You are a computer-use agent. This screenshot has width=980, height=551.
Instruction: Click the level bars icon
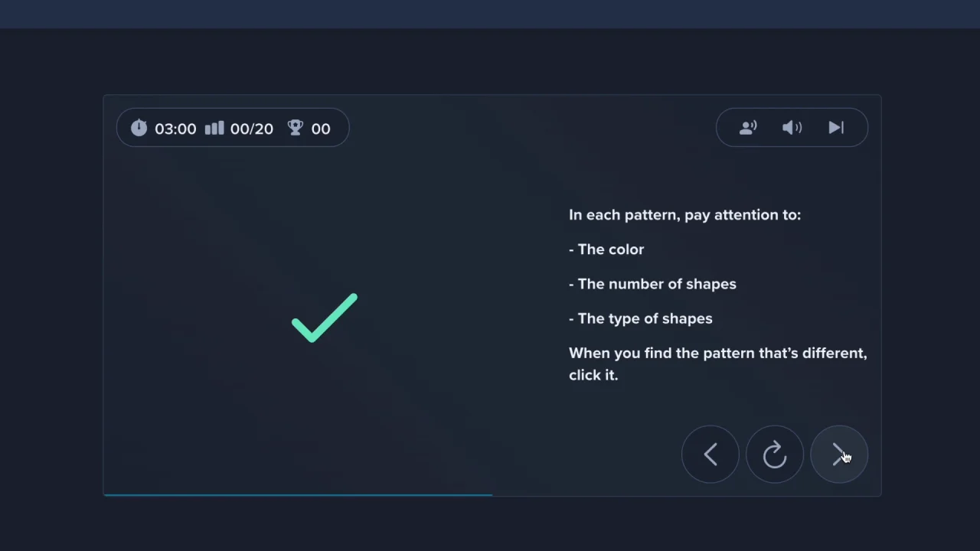[214, 128]
